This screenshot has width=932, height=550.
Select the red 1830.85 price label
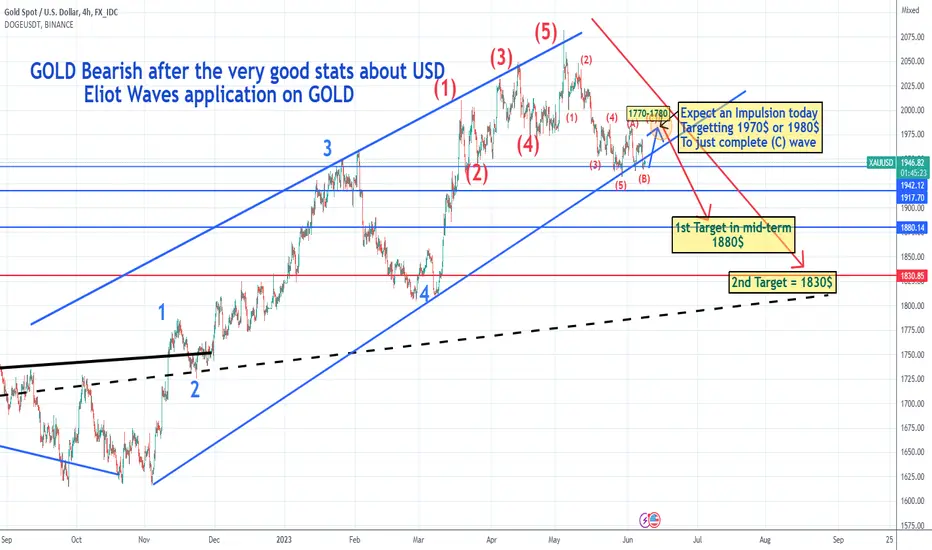tap(913, 276)
